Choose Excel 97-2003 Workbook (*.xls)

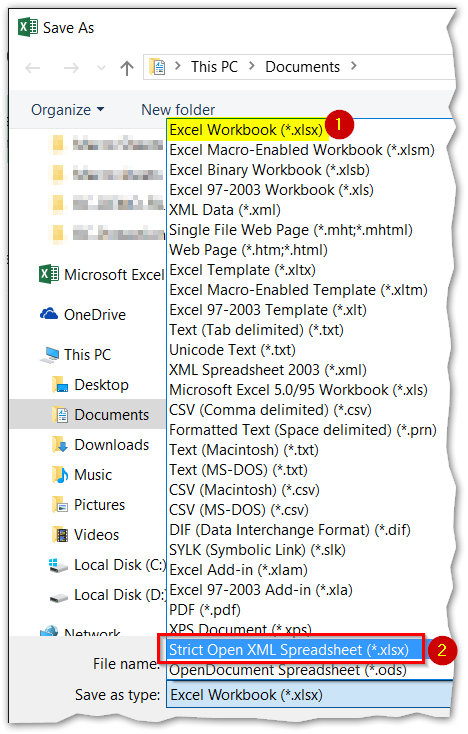point(271,190)
